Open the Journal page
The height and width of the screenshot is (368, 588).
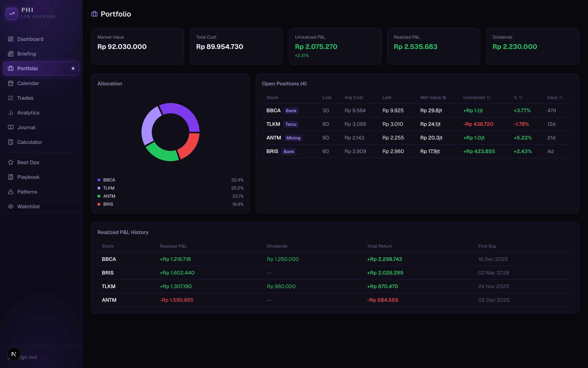(x=41, y=127)
